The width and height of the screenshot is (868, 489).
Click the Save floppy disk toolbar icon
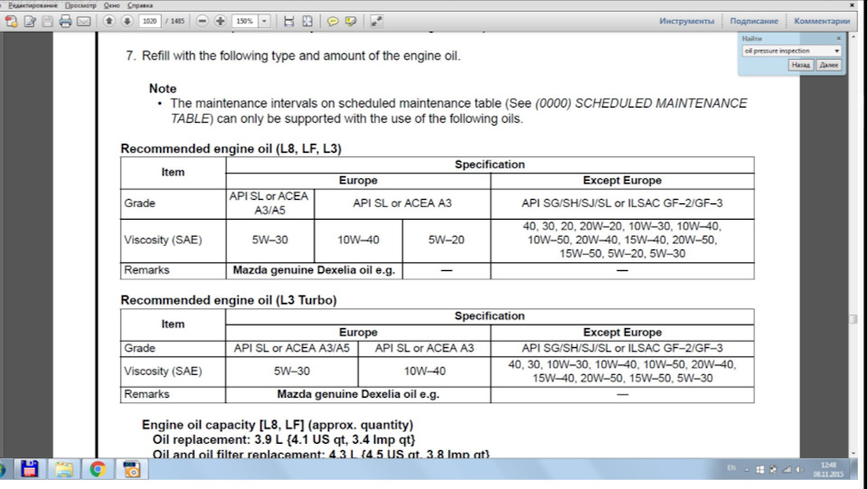coord(48,22)
